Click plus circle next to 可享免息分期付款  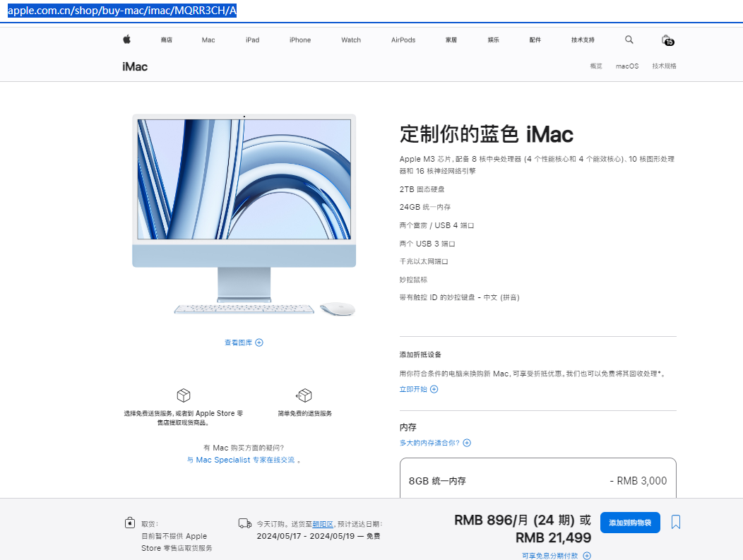587,556
